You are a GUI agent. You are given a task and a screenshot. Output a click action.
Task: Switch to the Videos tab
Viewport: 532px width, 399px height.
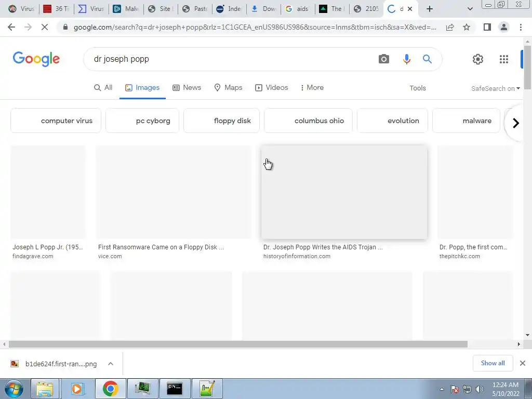point(271,87)
